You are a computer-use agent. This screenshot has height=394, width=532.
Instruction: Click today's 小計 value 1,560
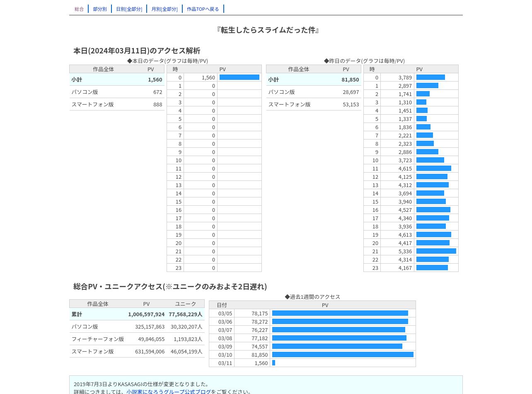pyautogui.click(x=155, y=79)
